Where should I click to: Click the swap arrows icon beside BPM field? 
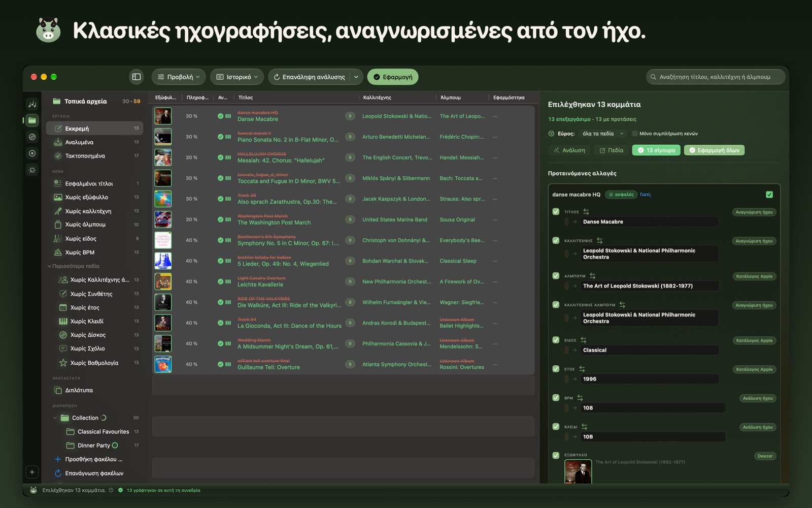click(x=580, y=398)
